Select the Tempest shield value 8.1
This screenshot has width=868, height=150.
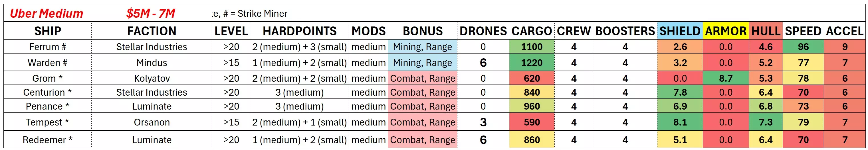[x=680, y=122]
